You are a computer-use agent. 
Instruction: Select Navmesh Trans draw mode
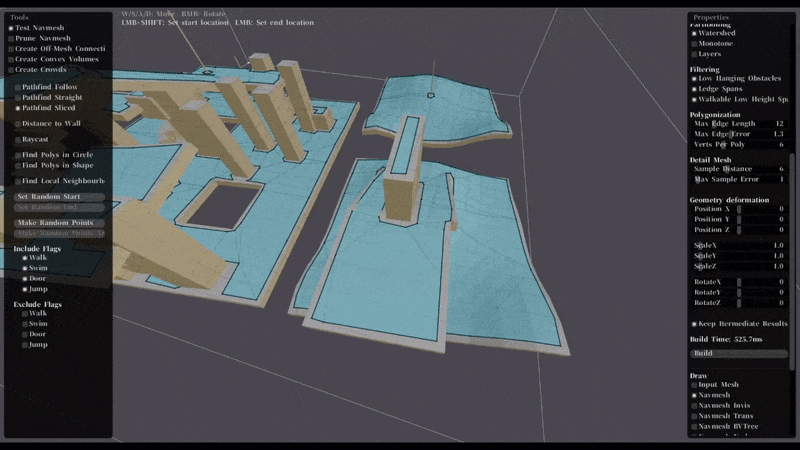pos(722,416)
